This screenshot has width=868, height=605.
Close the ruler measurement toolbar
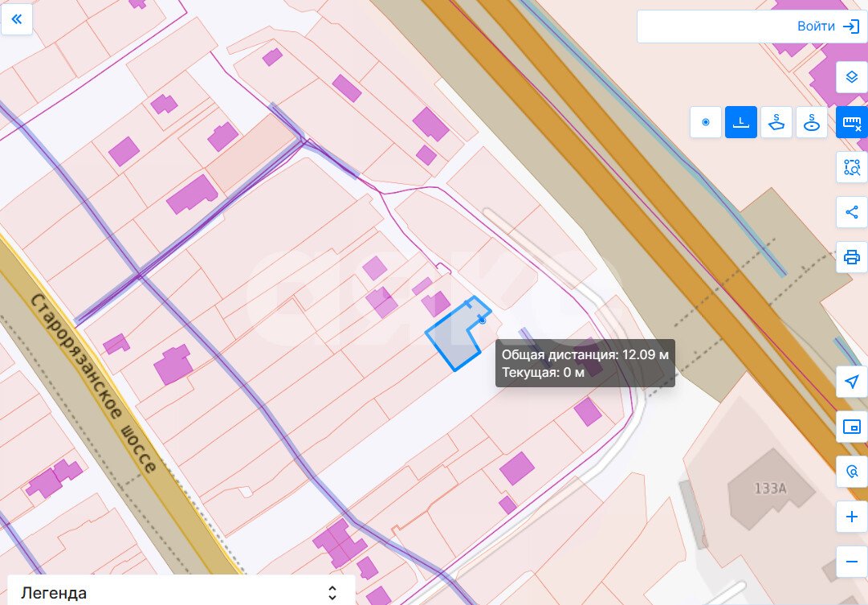coord(851,122)
